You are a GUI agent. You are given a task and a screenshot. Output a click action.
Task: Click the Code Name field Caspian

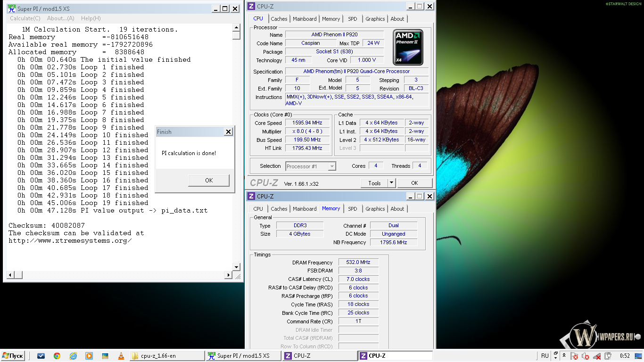coord(310,43)
